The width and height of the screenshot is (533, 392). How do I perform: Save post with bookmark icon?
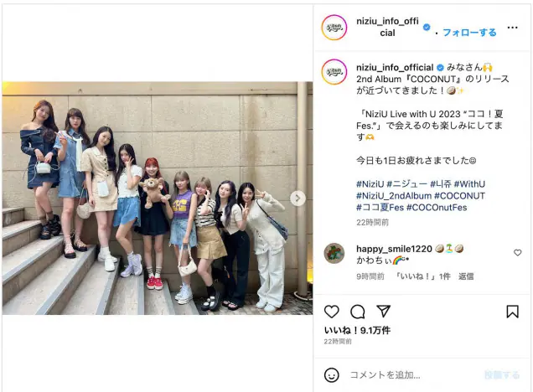[512, 312]
